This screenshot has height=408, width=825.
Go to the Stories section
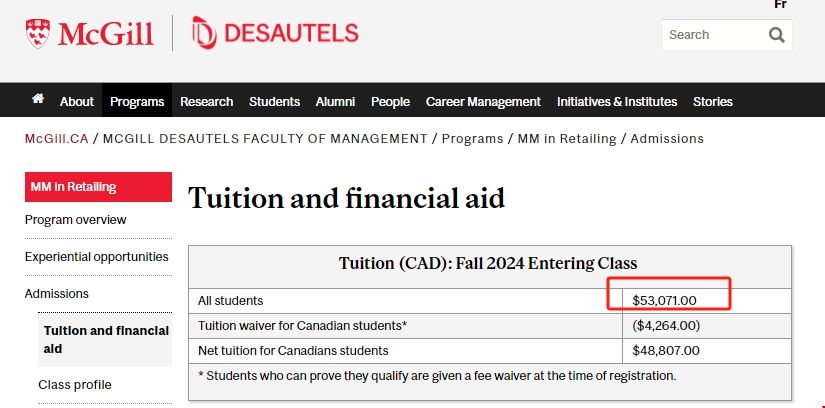point(713,101)
